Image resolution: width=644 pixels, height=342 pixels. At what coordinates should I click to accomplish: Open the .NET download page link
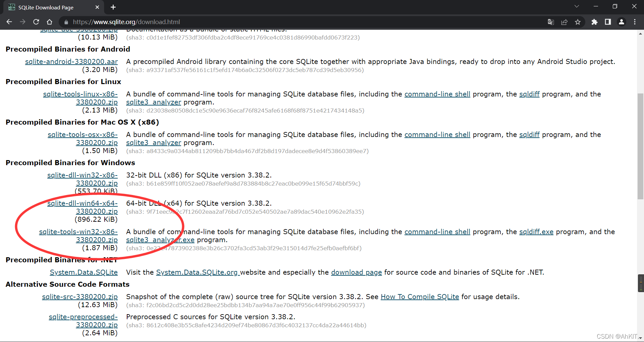(x=357, y=272)
